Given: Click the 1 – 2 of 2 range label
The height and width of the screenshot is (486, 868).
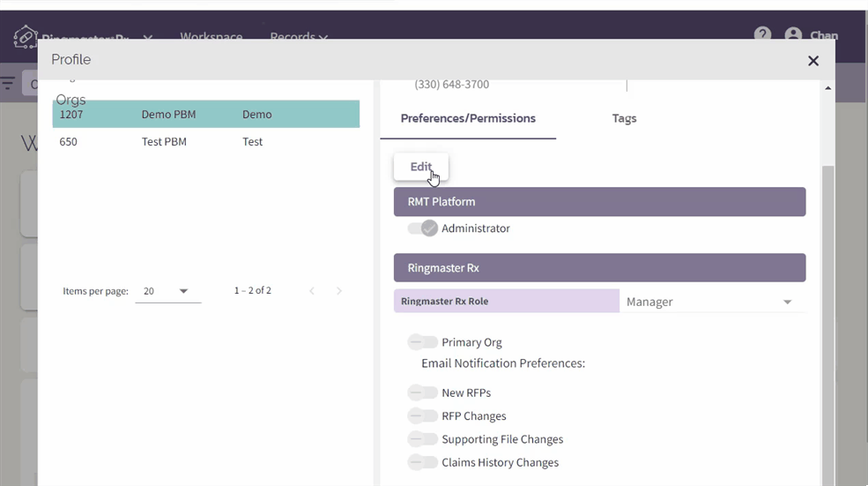Looking at the screenshot, I should (252, 290).
